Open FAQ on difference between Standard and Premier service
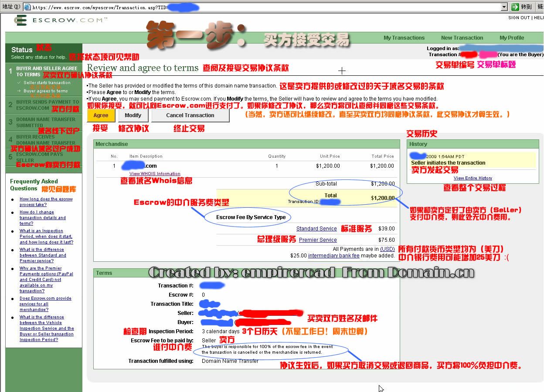 click(x=43, y=255)
